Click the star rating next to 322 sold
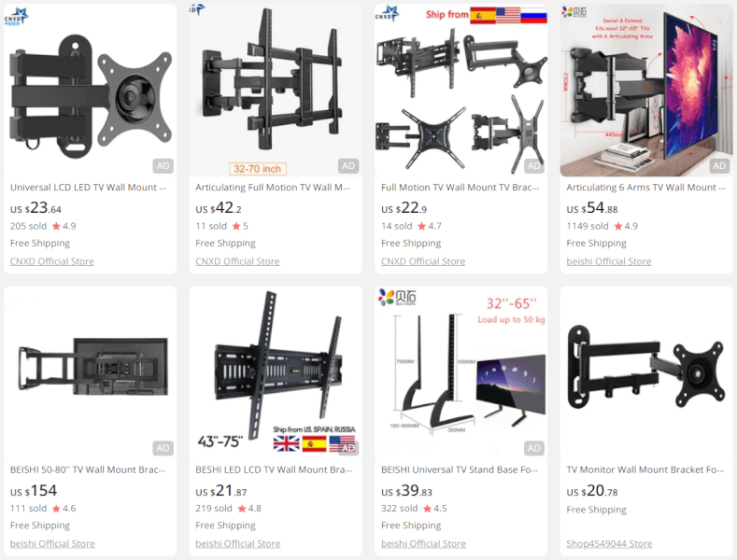 (434, 509)
